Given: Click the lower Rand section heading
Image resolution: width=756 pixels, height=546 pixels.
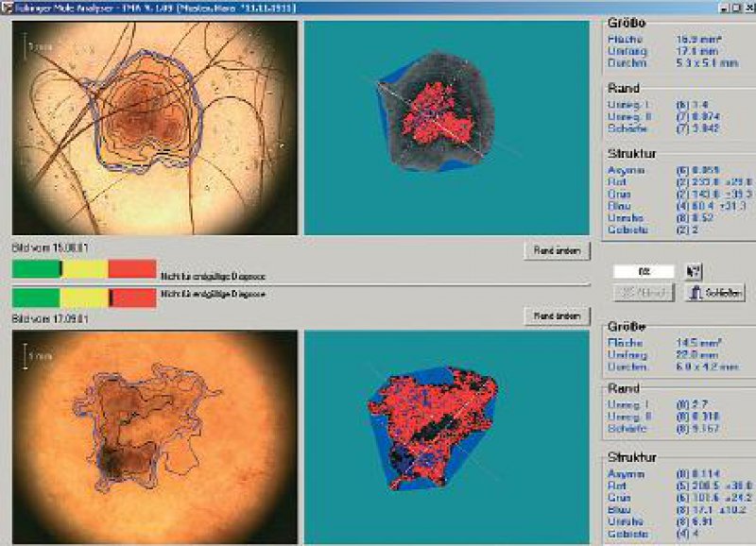Looking at the screenshot, I should (x=624, y=388).
